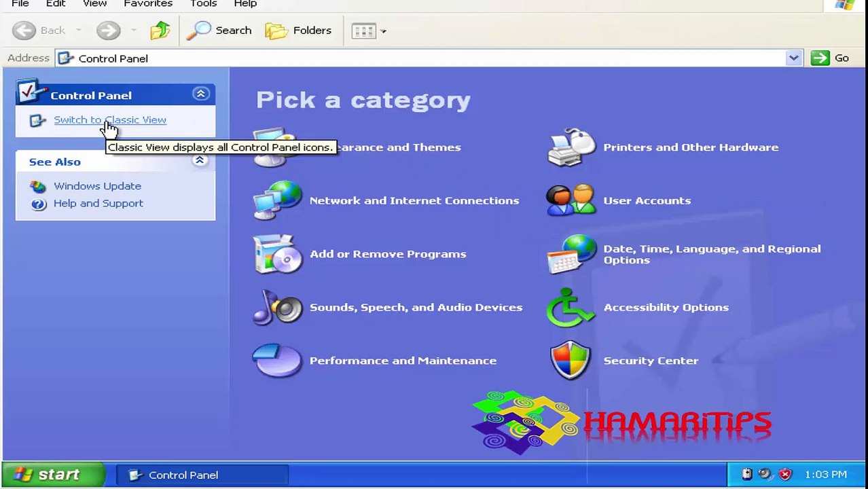Open the File menu
868x489 pixels.
coord(20,4)
